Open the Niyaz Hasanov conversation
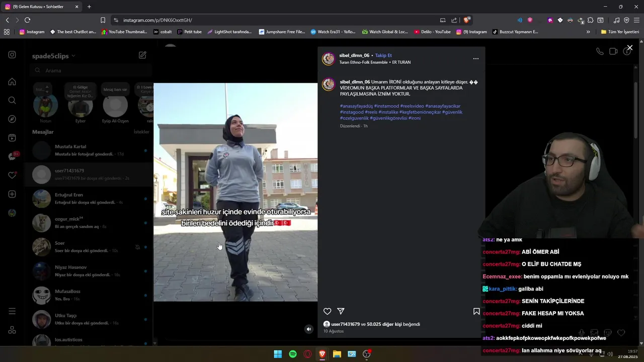Image resolution: width=644 pixels, height=362 pixels. pyautogui.click(x=89, y=271)
